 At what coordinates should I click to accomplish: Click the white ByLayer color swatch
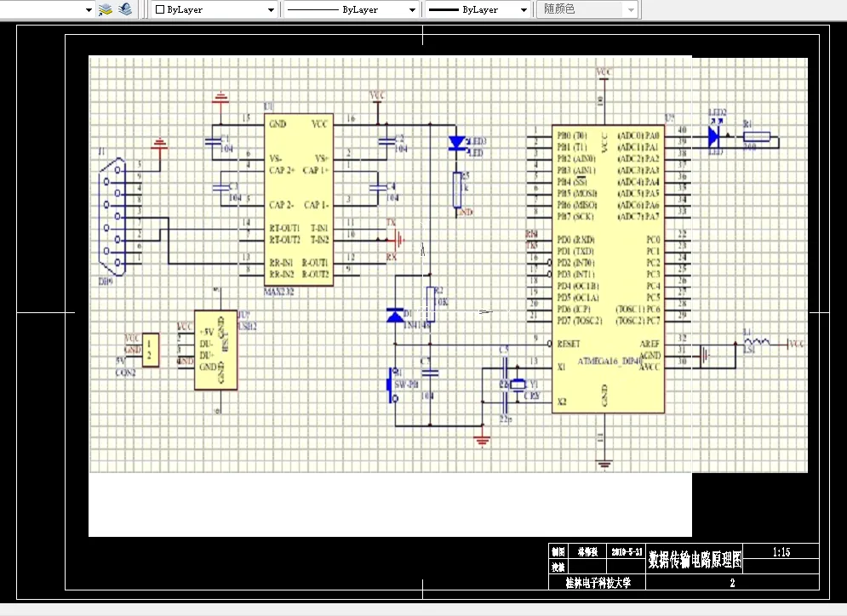[160, 9]
